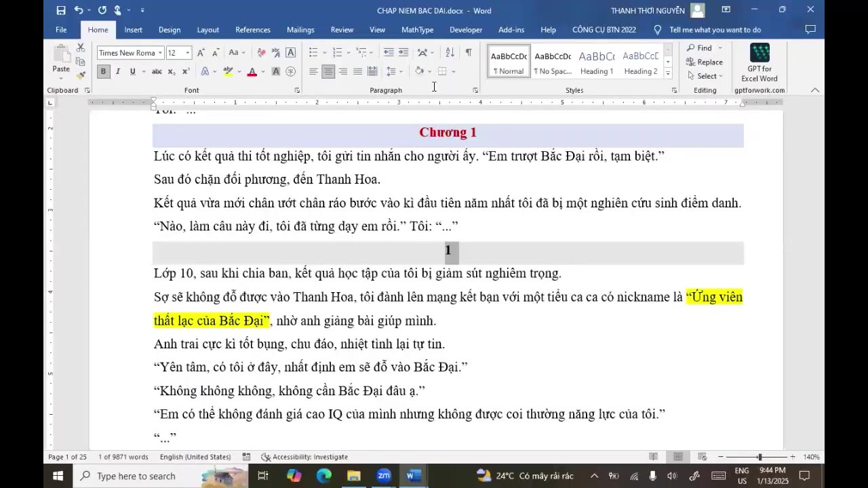Click the Clear All Formatting icon
The image size is (868, 488).
tap(262, 53)
